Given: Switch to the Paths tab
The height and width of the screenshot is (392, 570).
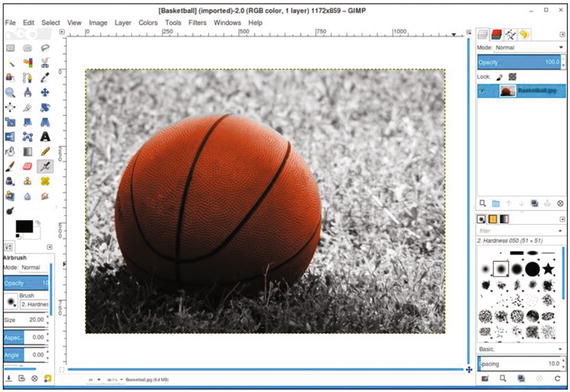Looking at the screenshot, I should click(510, 35).
